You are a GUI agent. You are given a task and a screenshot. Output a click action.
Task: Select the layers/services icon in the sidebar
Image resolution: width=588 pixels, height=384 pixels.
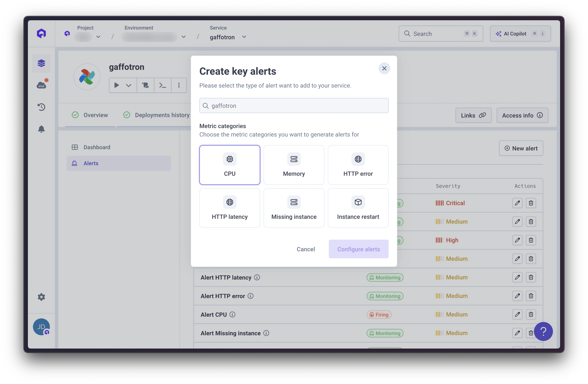pyautogui.click(x=41, y=63)
